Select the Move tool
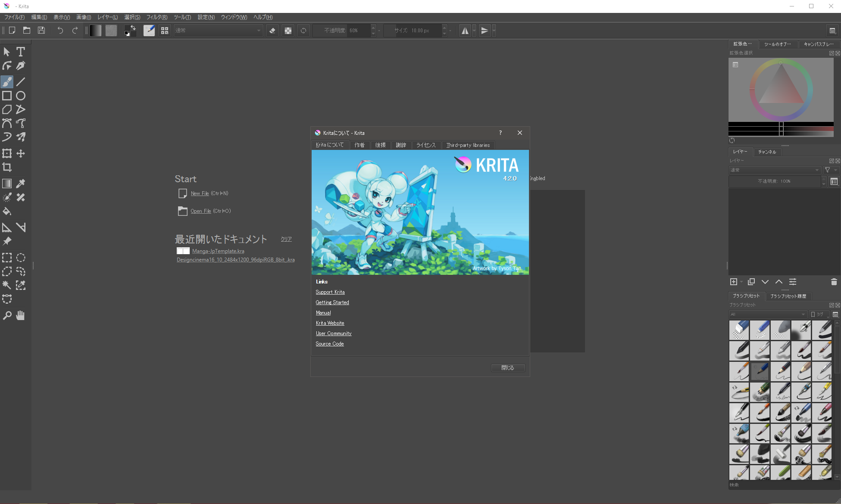841x504 pixels. point(20,153)
